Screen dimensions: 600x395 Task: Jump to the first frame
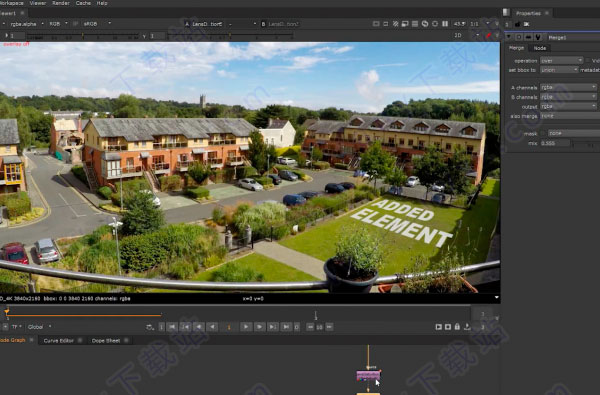coord(172,327)
